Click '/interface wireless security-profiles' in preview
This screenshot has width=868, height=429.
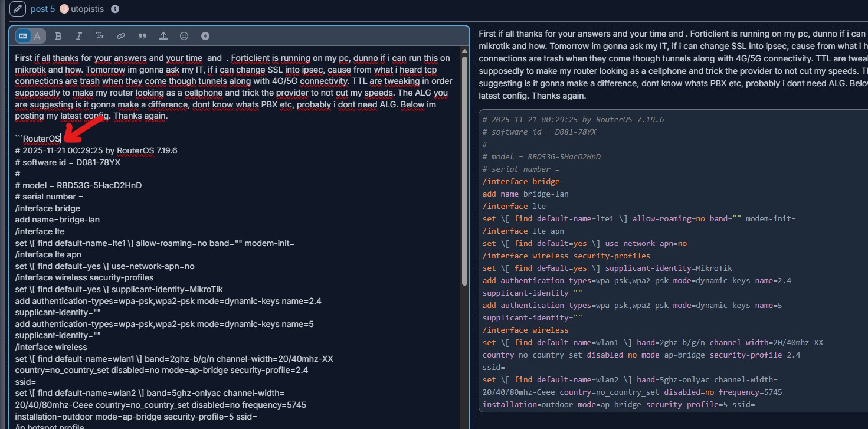[x=566, y=256]
